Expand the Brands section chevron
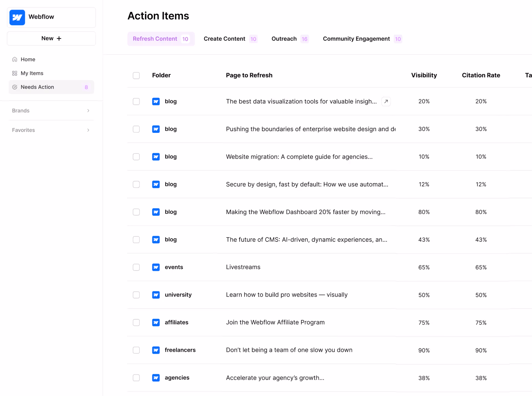 (88, 111)
